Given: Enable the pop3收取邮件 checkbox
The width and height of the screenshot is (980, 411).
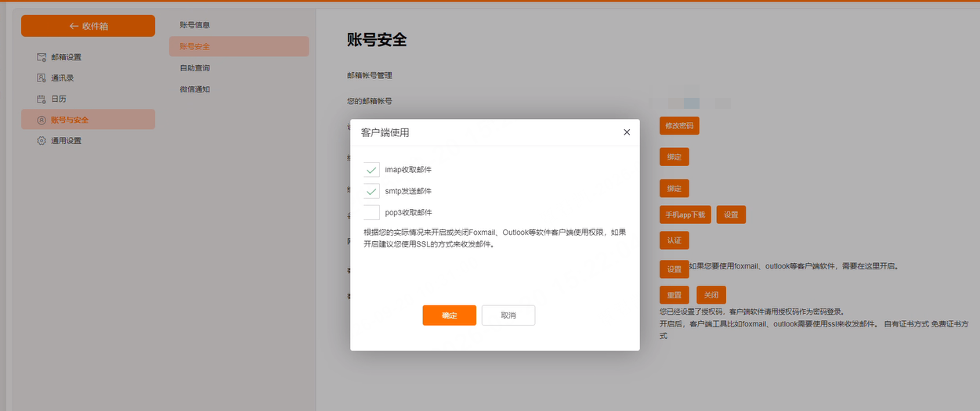Looking at the screenshot, I should (x=371, y=212).
